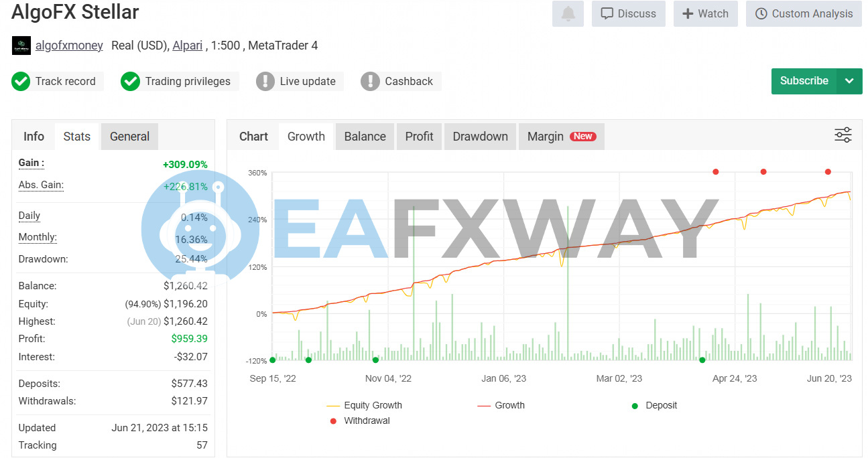Select the Stats tab

click(x=77, y=137)
